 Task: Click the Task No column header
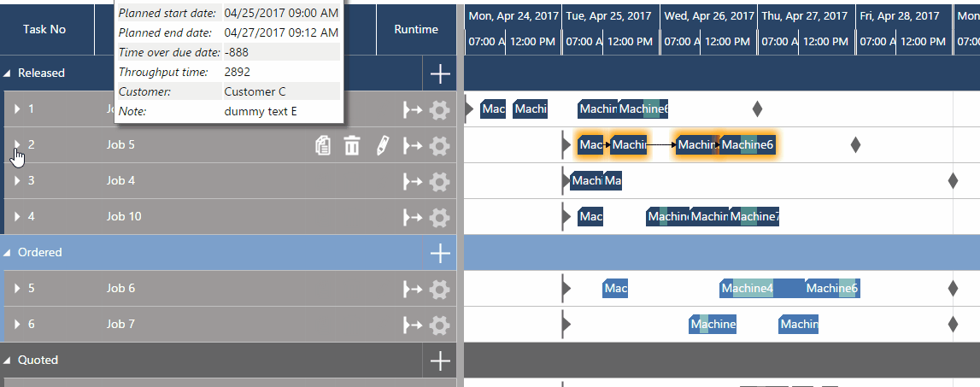44,29
